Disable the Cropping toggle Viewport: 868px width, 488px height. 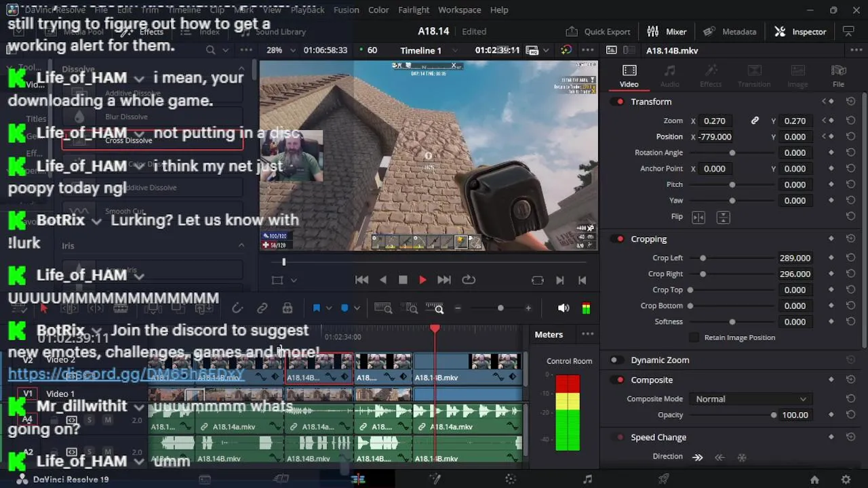tap(618, 239)
